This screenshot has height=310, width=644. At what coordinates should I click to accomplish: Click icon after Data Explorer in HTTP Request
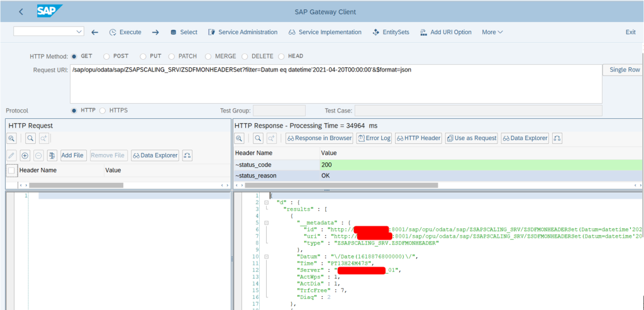coord(187,155)
